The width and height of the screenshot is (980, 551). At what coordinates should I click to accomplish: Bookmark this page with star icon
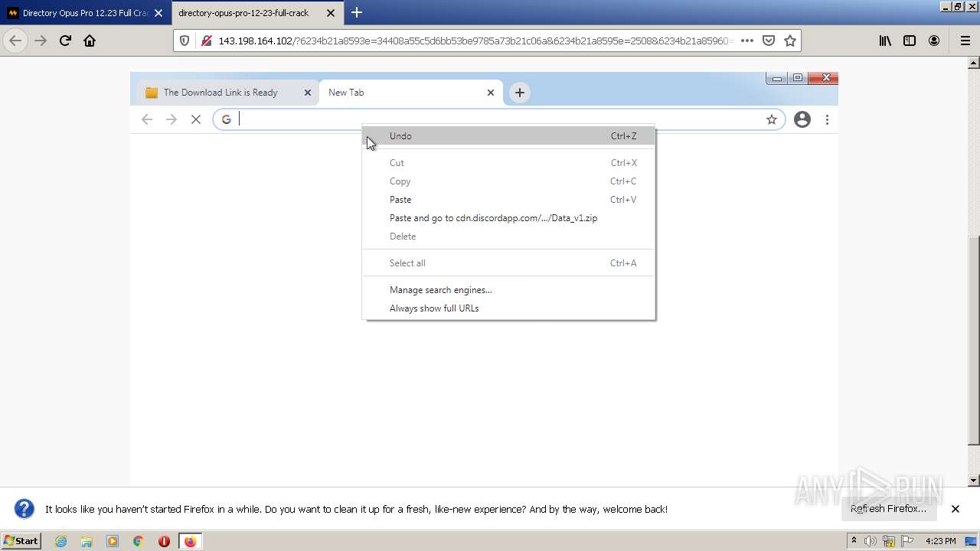click(x=790, y=41)
